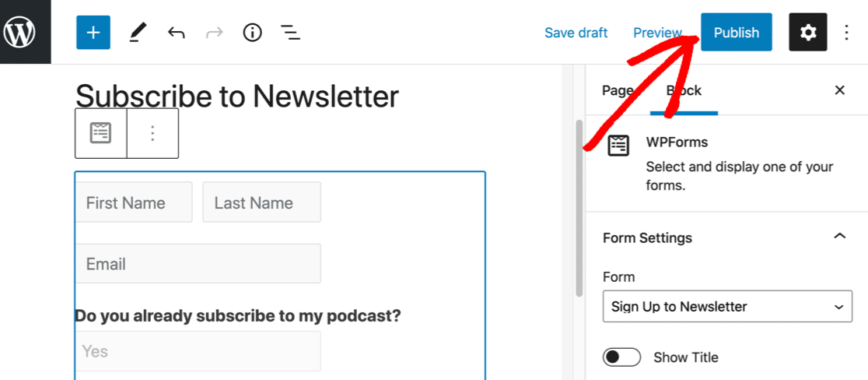The width and height of the screenshot is (868, 380).
Task: Click the Save draft link
Action: point(576,33)
